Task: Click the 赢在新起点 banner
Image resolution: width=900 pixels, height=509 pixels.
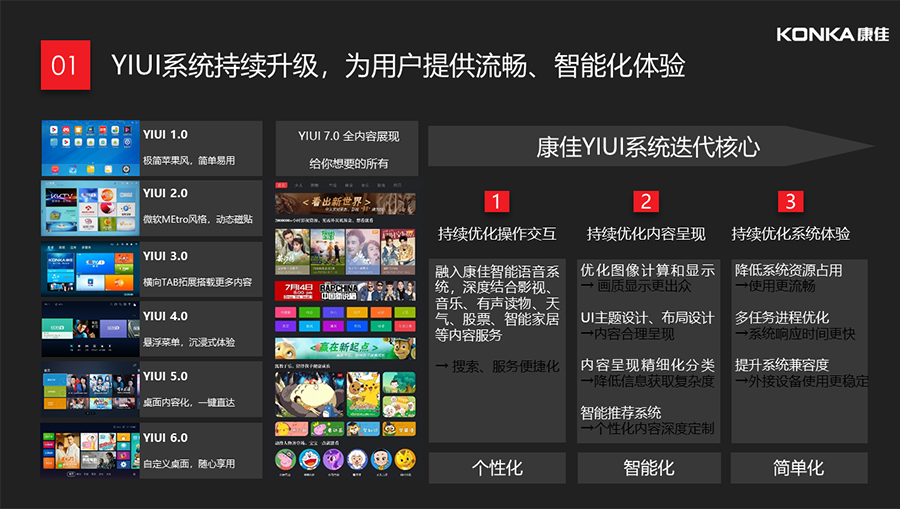Action: click(346, 349)
